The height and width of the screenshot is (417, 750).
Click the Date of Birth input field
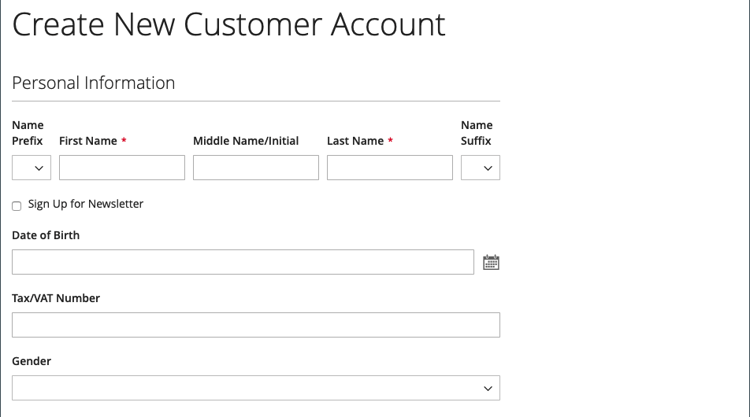pos(243,262)
